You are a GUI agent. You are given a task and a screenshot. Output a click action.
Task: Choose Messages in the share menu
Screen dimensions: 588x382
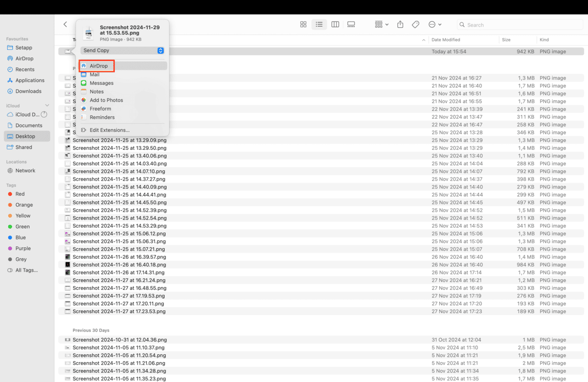pyautogui.click(x=123, y=83)
